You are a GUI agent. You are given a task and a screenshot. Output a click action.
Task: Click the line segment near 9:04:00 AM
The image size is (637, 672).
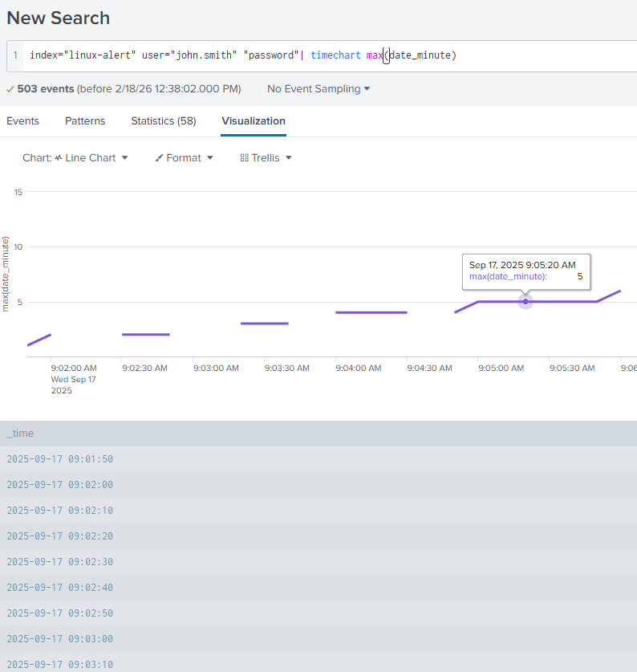click(x=371, y=312)
